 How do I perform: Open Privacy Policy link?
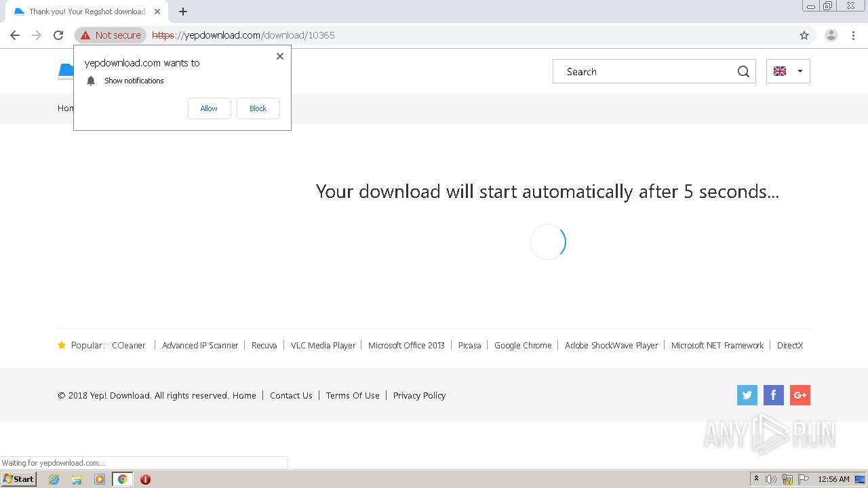coord(419,396)
